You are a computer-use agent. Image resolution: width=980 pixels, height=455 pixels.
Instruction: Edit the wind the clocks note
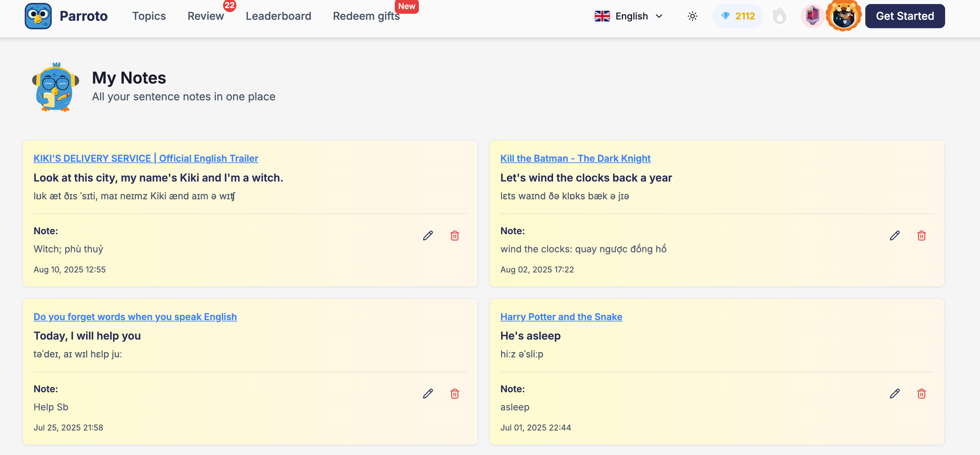894,236
